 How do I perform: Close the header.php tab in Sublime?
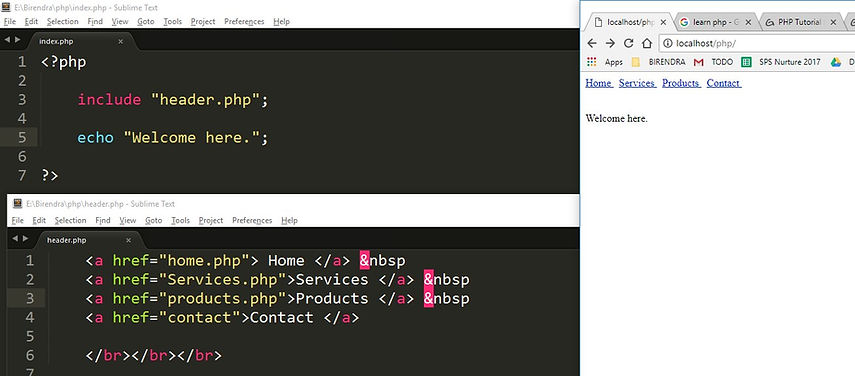129,240
